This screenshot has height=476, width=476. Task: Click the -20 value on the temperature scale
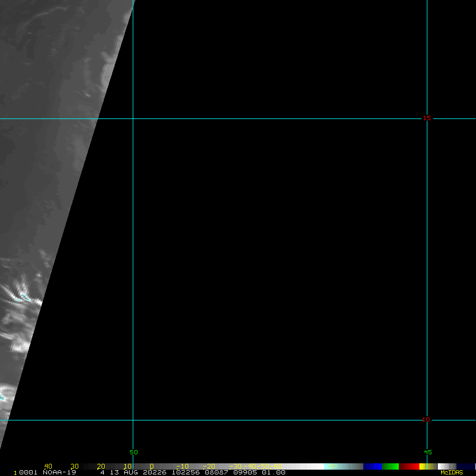208,466
